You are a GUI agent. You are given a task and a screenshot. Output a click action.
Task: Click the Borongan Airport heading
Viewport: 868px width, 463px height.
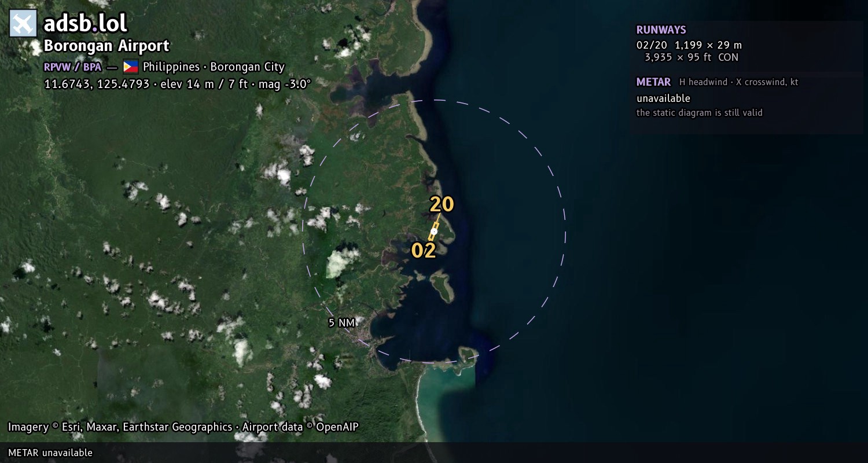click(106, 46)
